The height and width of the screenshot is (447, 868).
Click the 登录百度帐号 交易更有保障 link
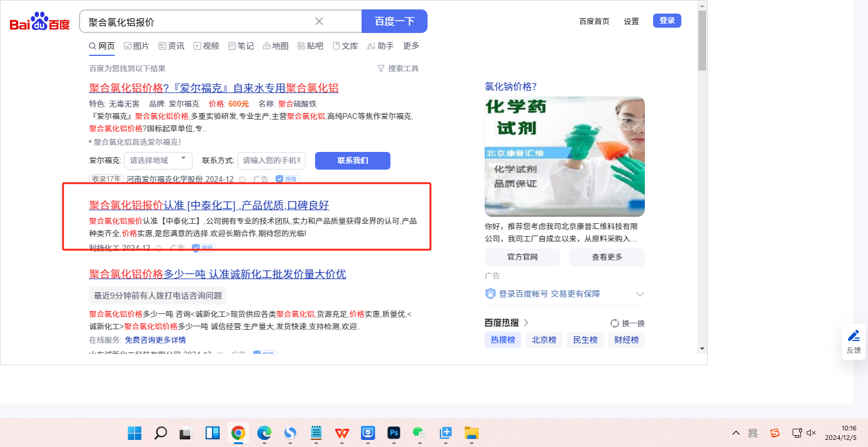click(x=549, y=294)
